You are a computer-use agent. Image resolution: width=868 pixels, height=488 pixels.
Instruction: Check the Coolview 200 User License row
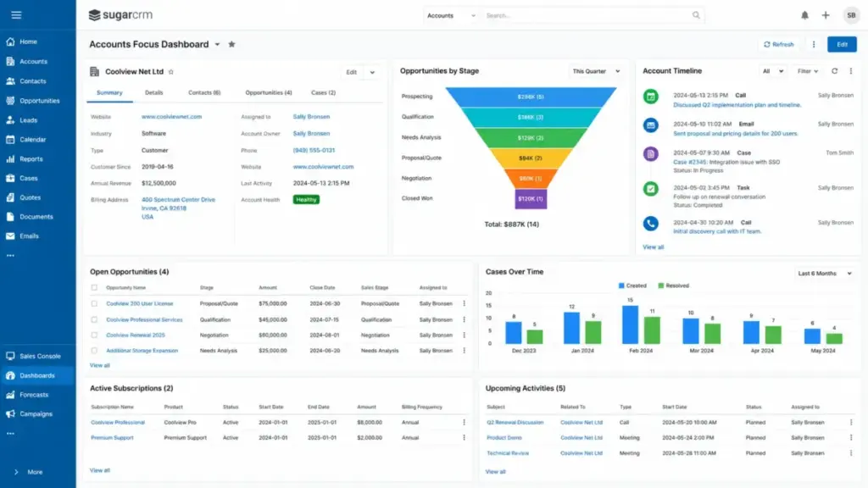click(94, 304)
